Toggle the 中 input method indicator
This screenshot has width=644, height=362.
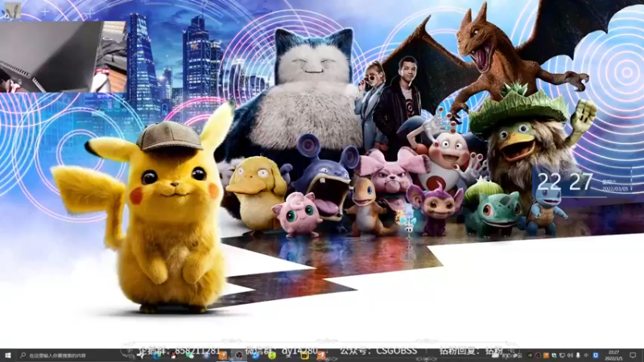[x=586, y=356]
